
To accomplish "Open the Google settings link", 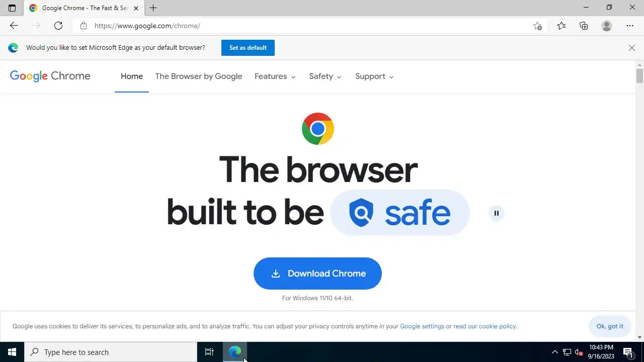I will (422, 326).
